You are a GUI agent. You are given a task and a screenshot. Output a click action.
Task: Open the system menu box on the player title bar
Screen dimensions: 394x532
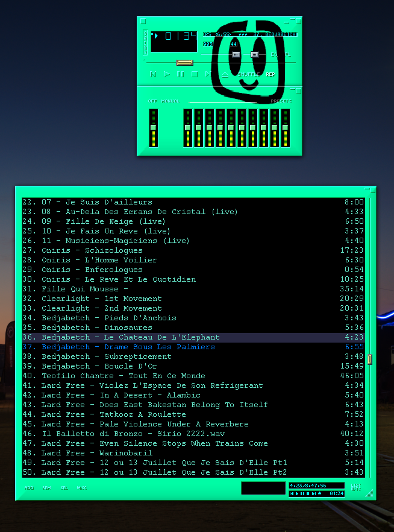[x=143, y=21]
